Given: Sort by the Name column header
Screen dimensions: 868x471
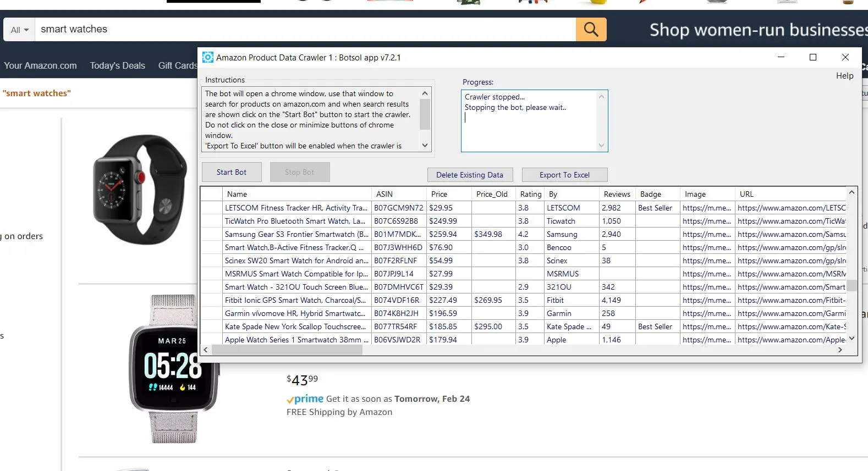Looking at the screenshot, I should 297,194.
